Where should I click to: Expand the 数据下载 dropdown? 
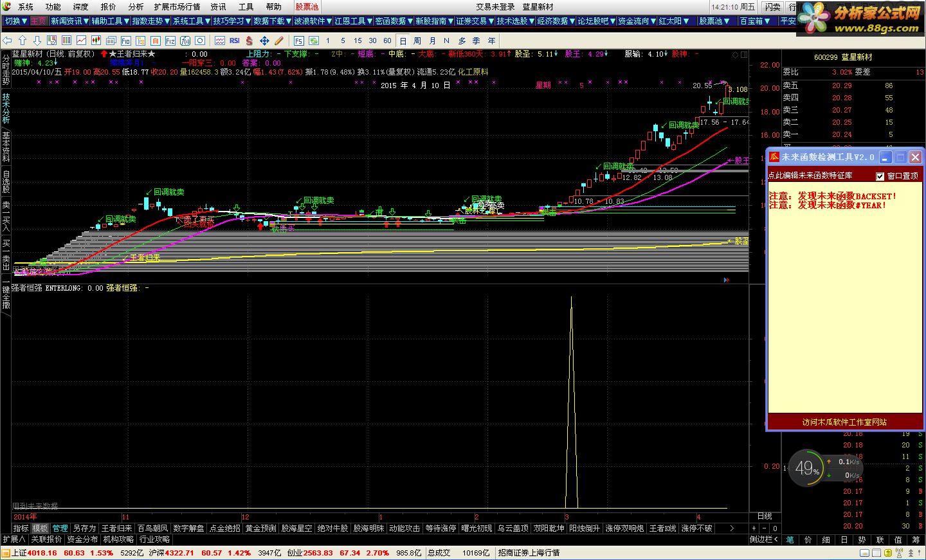(273, 21)
